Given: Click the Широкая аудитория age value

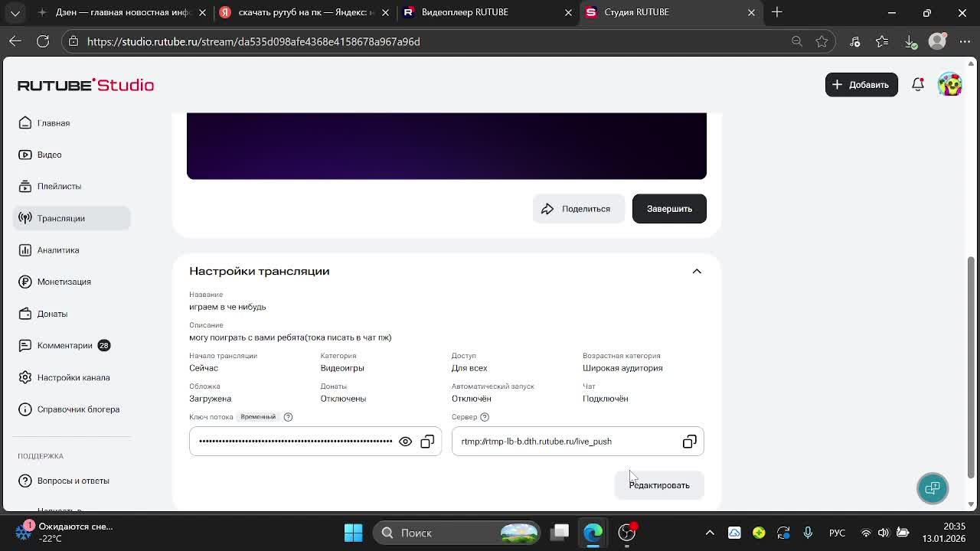Looking at the screenshot, I should [x=622, y=368].
